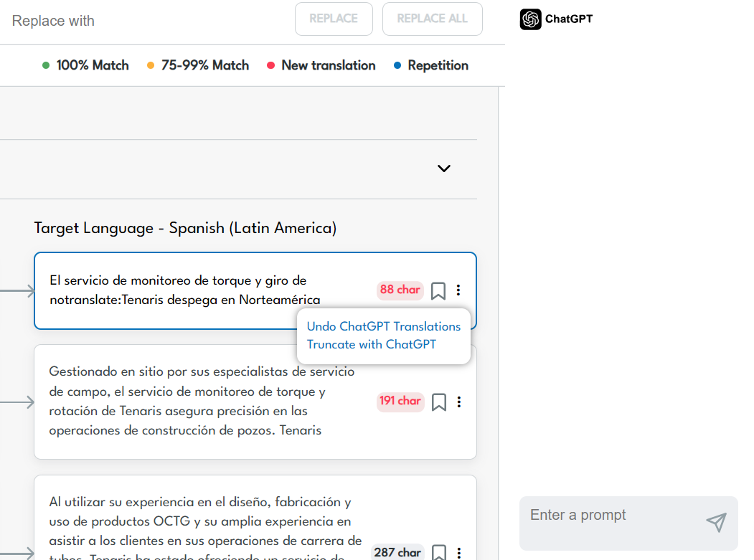Bookmark the 287 char translation segment
The height and width of the screenshot is (560, 754).
[x=439, y=552]
